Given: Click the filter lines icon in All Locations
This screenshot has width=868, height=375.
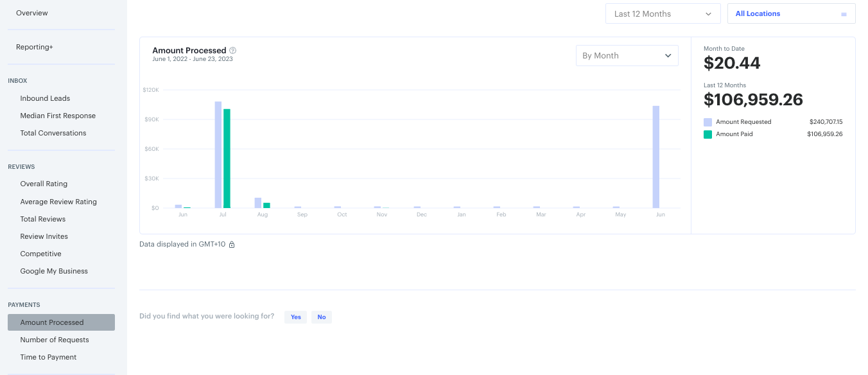Looking at the screenshot, I should click(844, 14).
